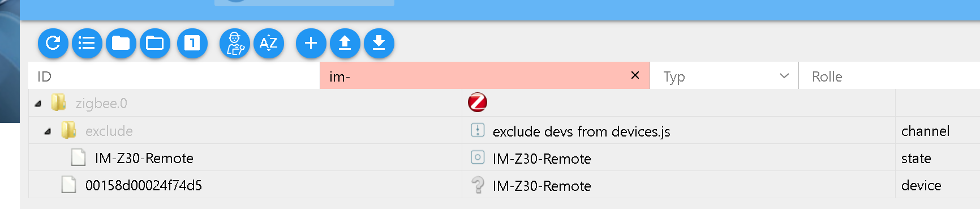The height and width of the screenshot is (209, 980).
Task: Click the Rolle filter field
Action: tap(889, 76)
